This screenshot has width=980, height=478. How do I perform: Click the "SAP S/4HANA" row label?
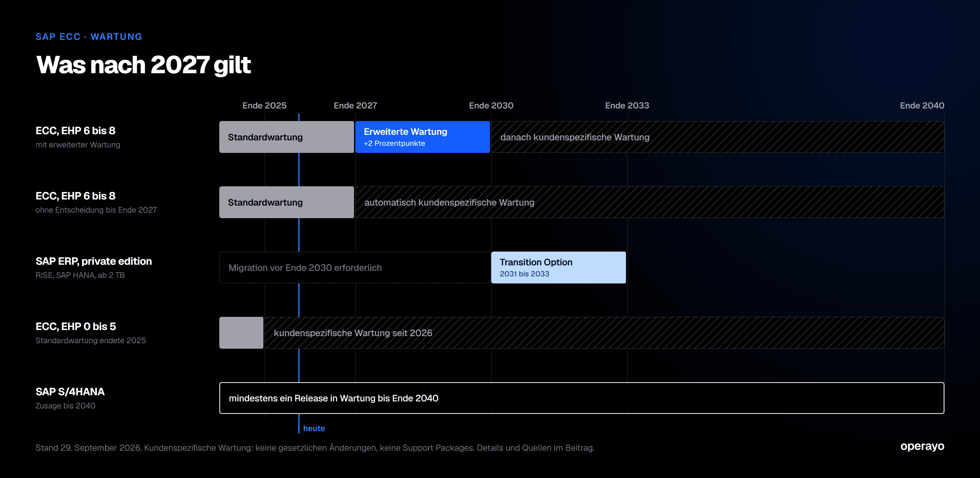click(70, 392)
